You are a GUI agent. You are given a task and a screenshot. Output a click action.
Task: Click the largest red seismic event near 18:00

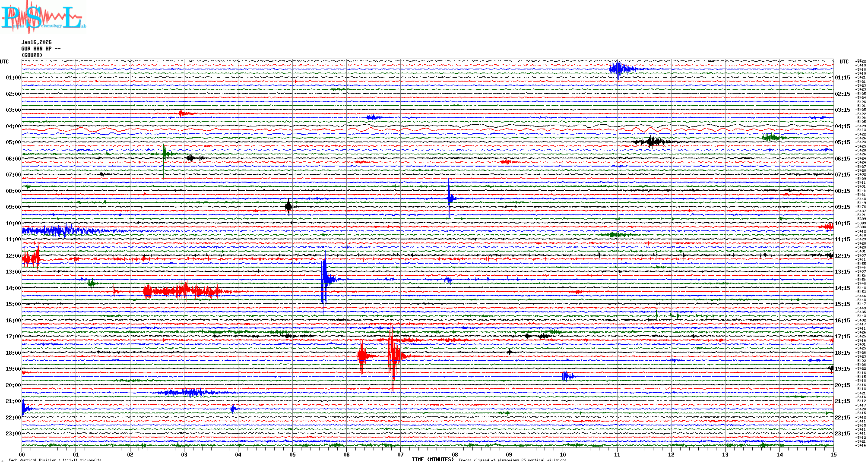tap(392, 356)
